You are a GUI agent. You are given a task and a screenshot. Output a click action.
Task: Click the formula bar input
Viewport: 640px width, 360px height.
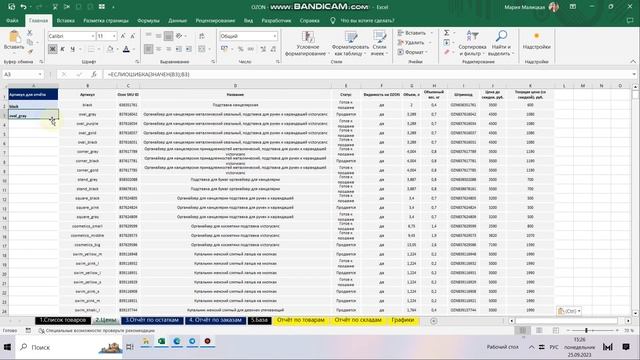367,74
